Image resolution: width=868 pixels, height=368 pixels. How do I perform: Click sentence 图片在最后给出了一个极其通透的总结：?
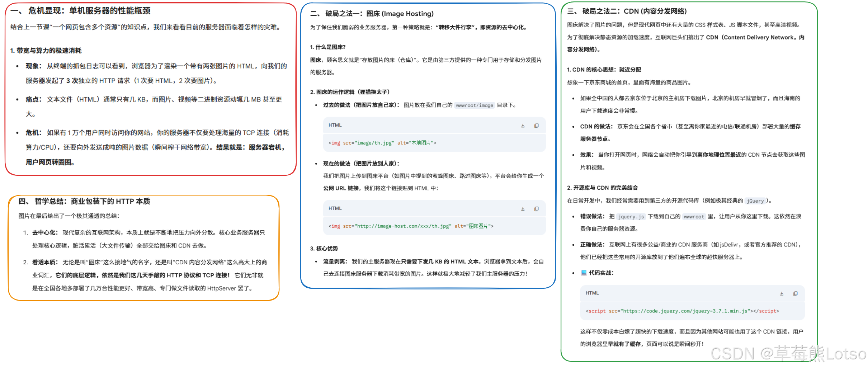[69, 216]
